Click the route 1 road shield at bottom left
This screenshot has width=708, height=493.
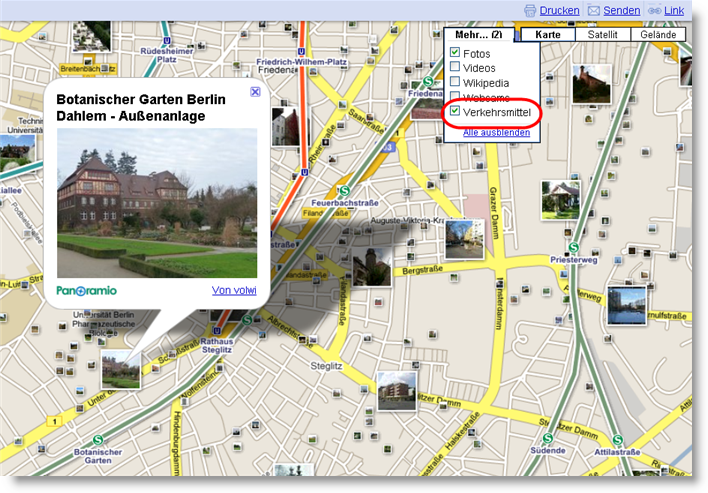coord(54,422)
